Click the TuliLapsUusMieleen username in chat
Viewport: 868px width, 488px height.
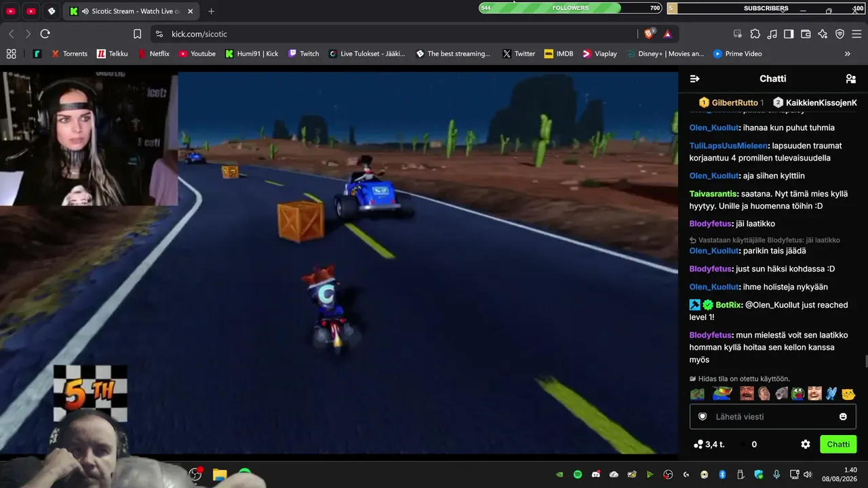pyautogui.click(x=728, y=146)
